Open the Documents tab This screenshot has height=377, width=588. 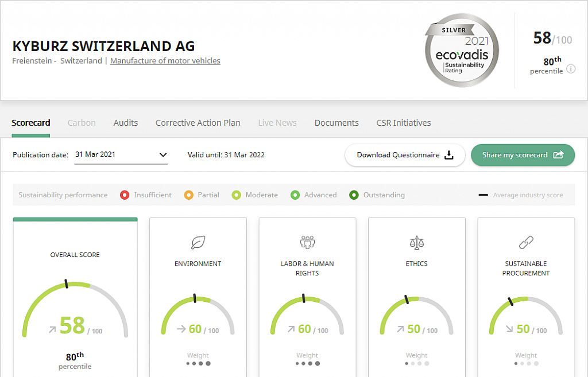336,123
